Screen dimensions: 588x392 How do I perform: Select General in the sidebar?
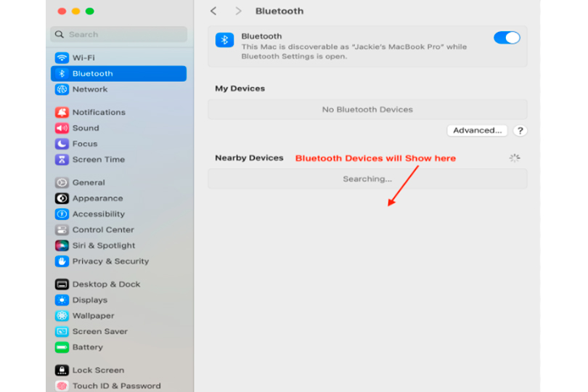tap(89, 183)
